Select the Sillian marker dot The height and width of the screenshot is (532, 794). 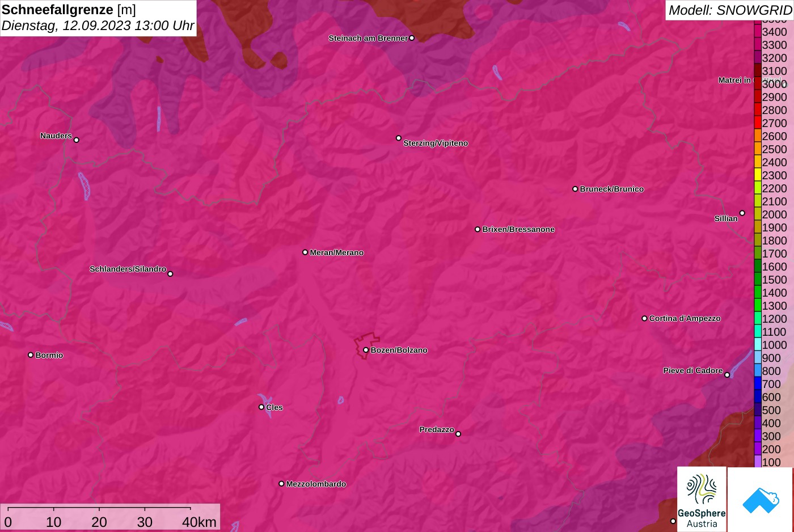(x=742, y=213)
